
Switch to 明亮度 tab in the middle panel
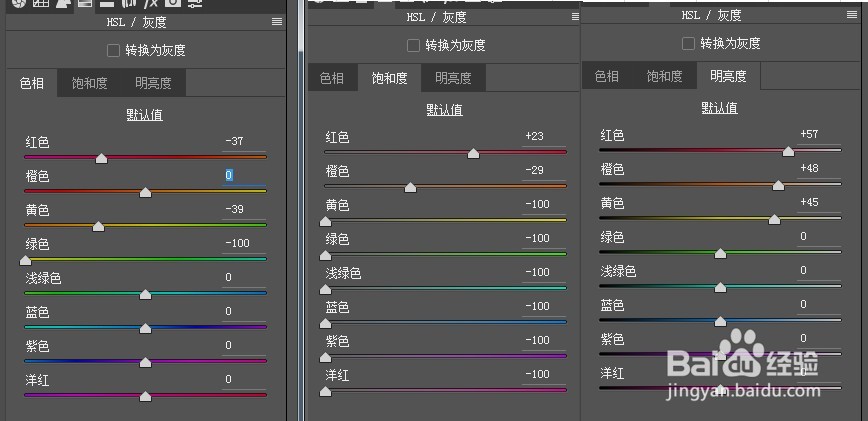point(453,78)
